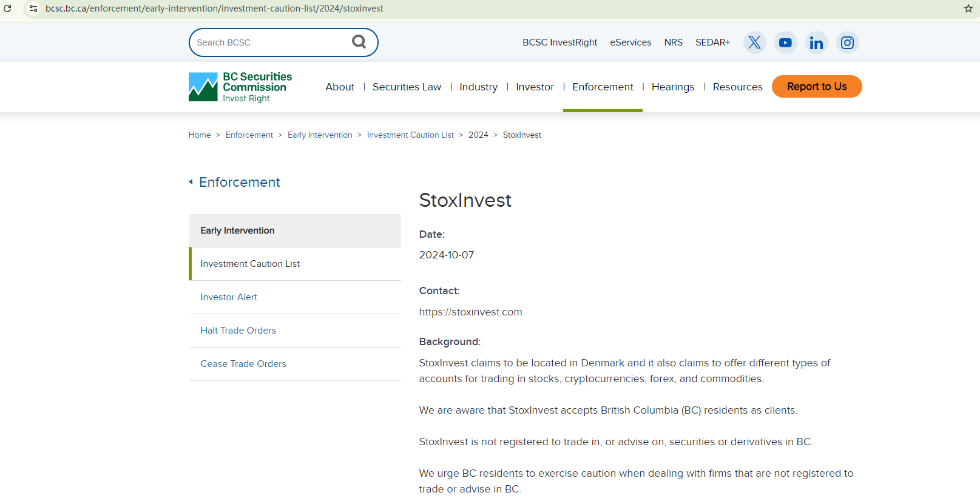Viewport: 980px width, 501px height.
Task: Open the Enforcement main menu item
Action: click(x=603, y=87)
